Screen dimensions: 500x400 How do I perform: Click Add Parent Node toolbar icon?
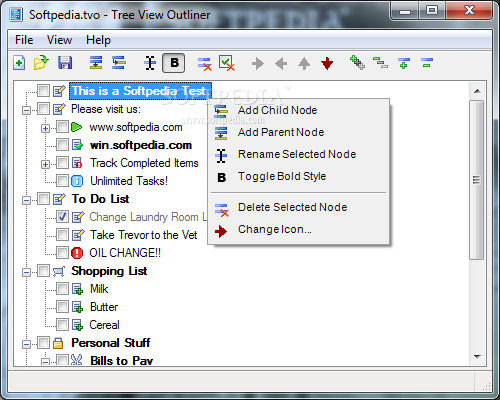(96, 63)
